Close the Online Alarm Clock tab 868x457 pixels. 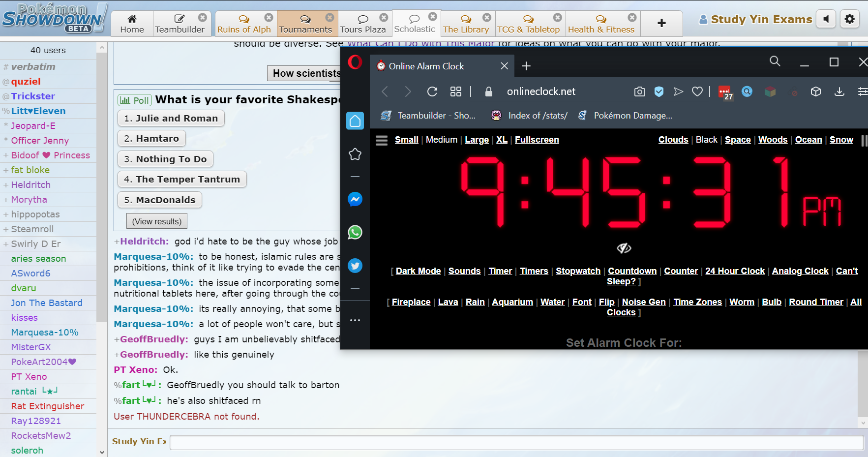[504, 66]
